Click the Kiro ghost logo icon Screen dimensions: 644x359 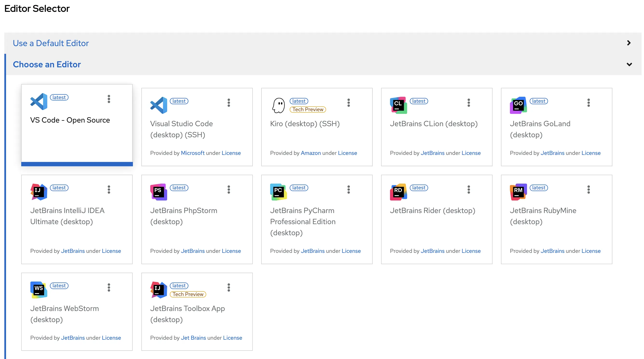(x=279, y=105)
